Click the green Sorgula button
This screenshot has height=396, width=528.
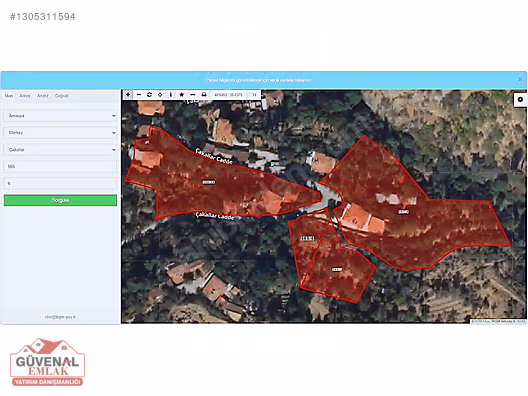[x=60, y=200]
